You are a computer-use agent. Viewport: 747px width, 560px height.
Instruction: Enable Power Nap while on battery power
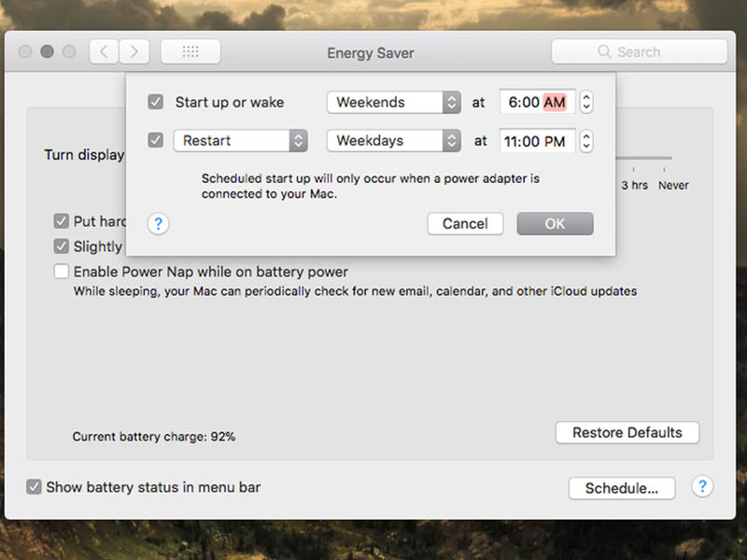(x=62, y=273)
